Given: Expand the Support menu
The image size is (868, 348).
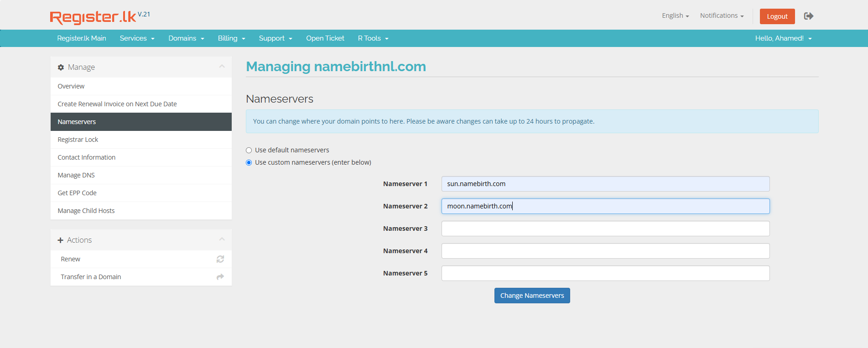Looking at the screenshot, I should 275,38.
